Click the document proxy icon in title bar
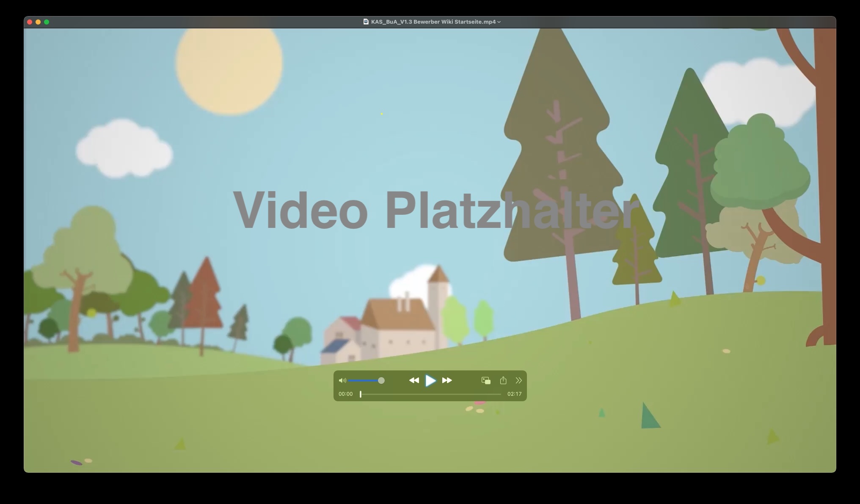860x504 pixels. (366, 22)
